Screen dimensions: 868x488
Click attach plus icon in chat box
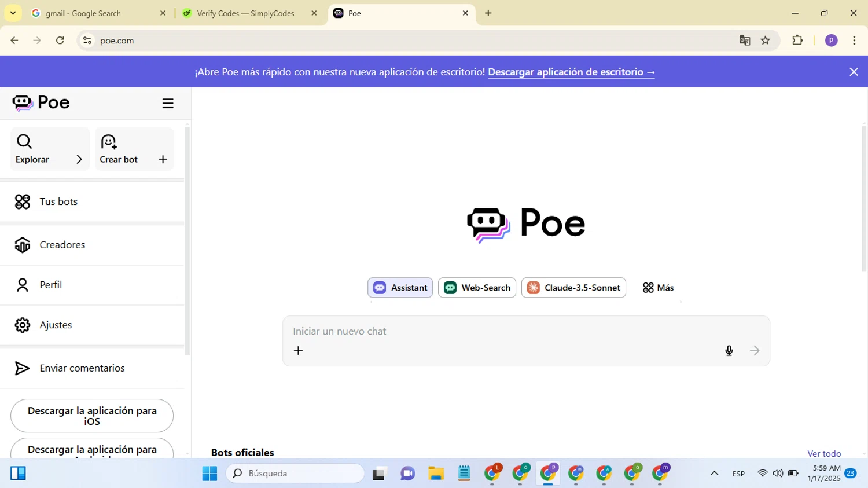(298, 351)
